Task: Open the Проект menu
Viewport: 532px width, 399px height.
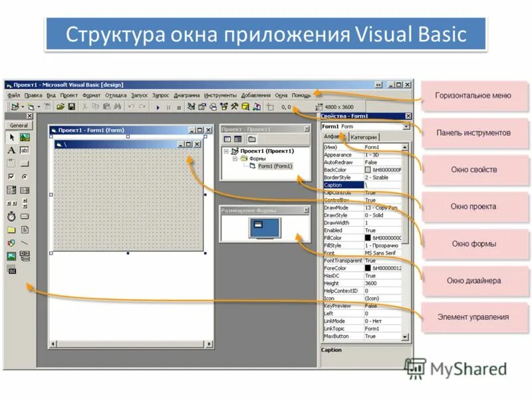Action: (x=69, y=95)
